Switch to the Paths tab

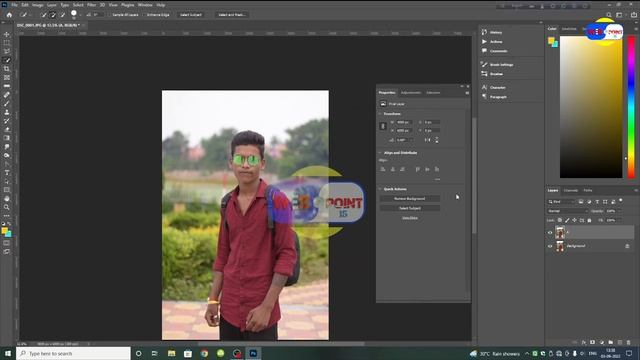coord(588,191)
